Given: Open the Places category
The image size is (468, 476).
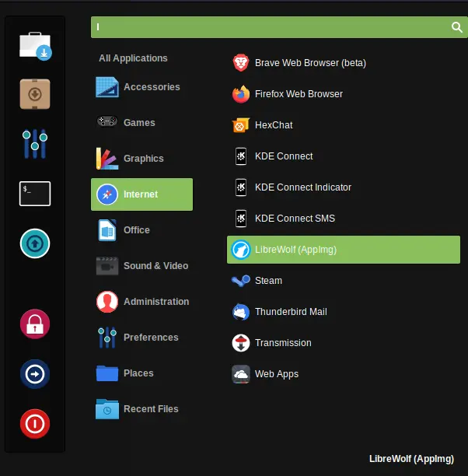Looking at the screenshot, I should 141,373.
